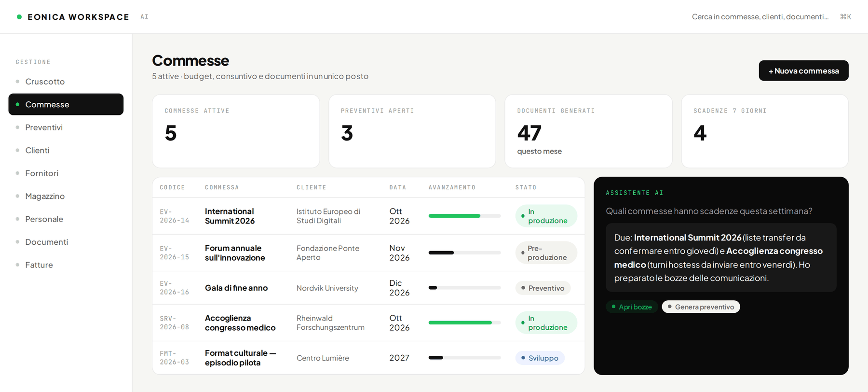868x392 pixels.
Task: Click the Gala di fine anno progress bar
Action: pos(465,288)
